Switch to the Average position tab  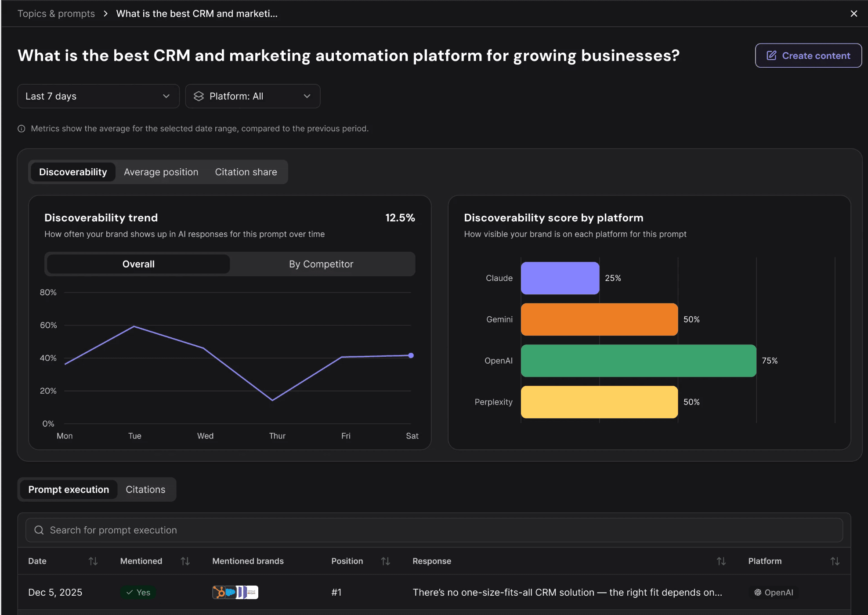(x=161, y=172)
